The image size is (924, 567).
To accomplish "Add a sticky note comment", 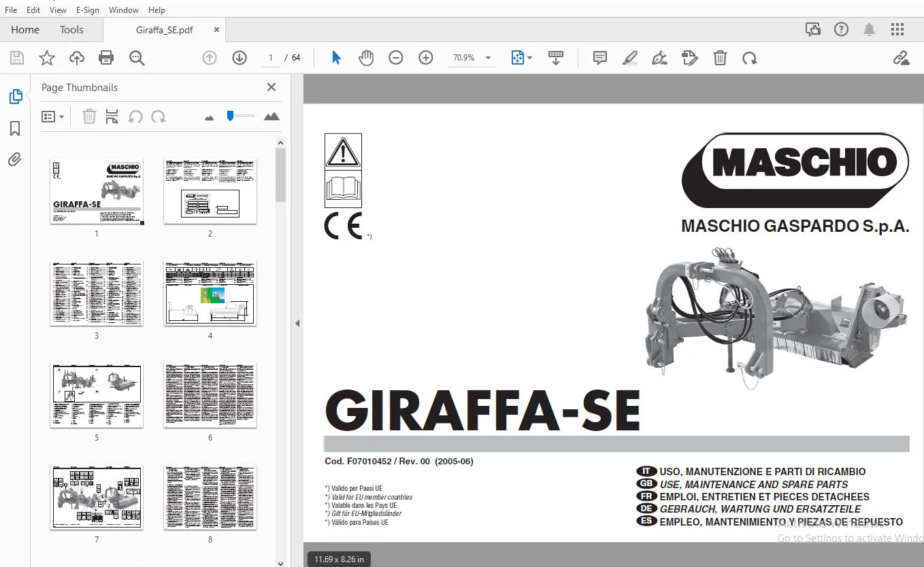I will tap(600, 58).
